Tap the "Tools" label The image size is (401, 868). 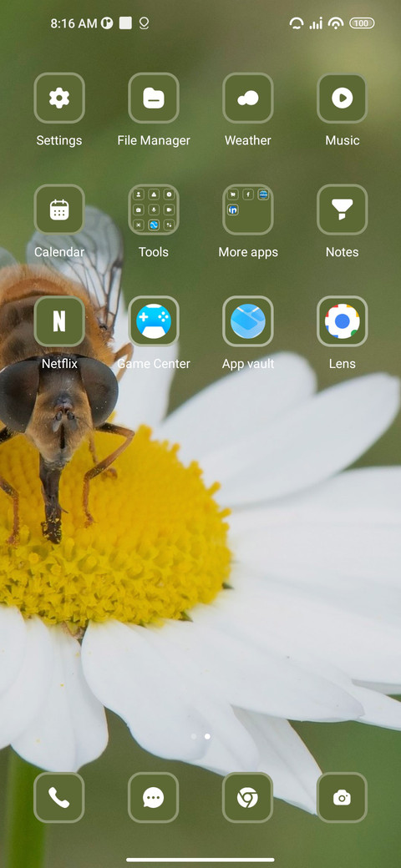tap(154, 252)
